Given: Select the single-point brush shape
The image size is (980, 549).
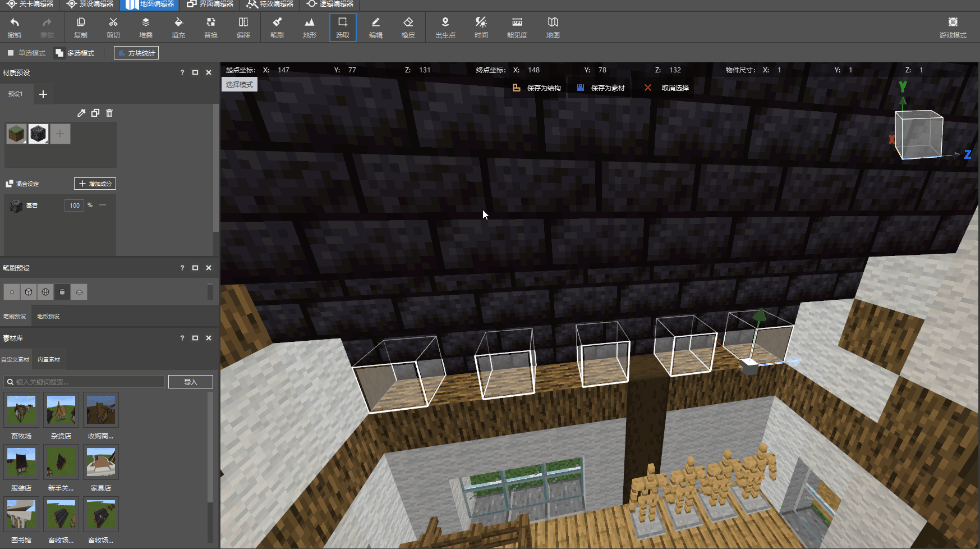Looking at the screenshot, I should click(12, 292).
